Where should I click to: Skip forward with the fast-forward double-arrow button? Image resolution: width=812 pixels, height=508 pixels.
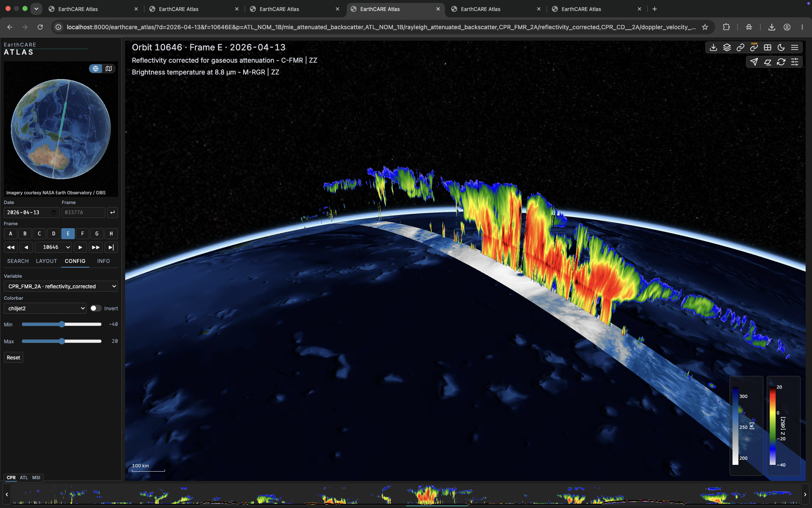pos(96,247)
